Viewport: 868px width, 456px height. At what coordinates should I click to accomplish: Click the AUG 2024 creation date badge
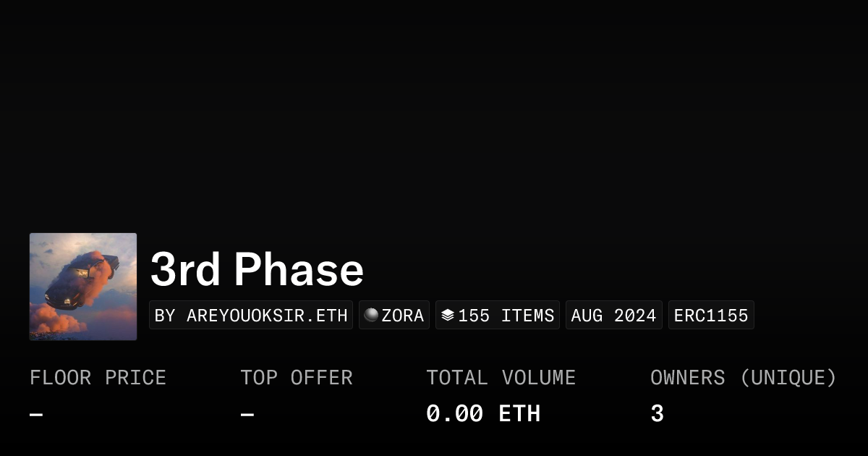(613, 316)
